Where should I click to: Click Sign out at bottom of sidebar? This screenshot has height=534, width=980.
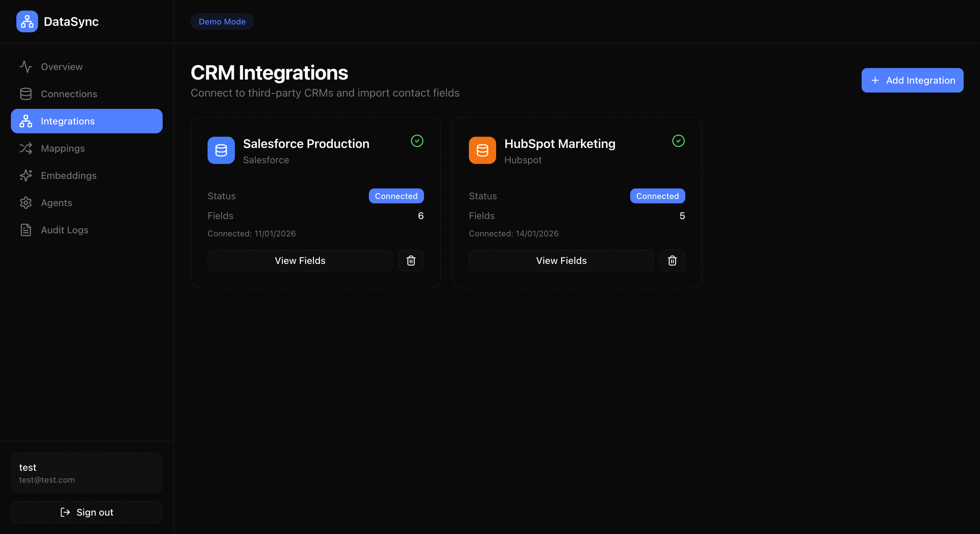click(x=87, y=512)
